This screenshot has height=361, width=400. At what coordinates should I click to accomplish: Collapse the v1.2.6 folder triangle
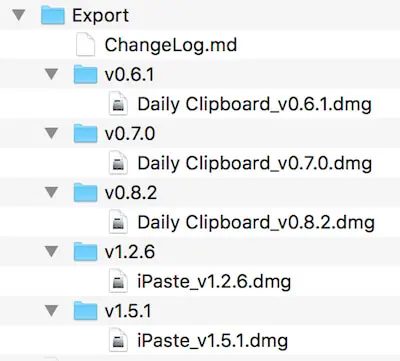(x=52, y=252)
